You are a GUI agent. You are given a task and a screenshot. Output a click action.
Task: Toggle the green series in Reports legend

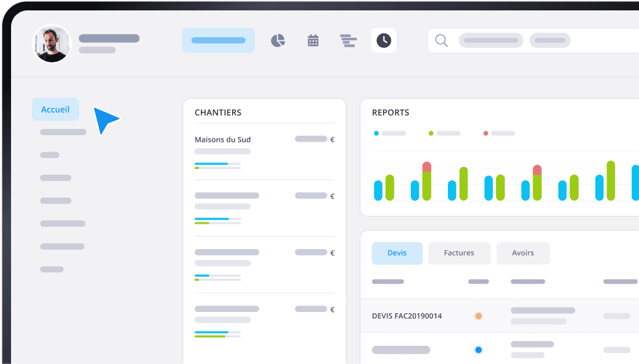(431, 133)
